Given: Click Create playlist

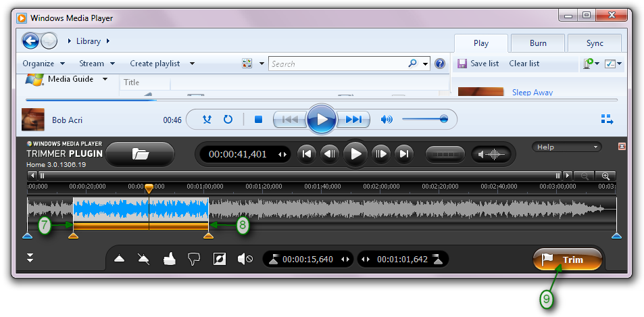Looking at the screenshot, I should (x=155, y=64).
